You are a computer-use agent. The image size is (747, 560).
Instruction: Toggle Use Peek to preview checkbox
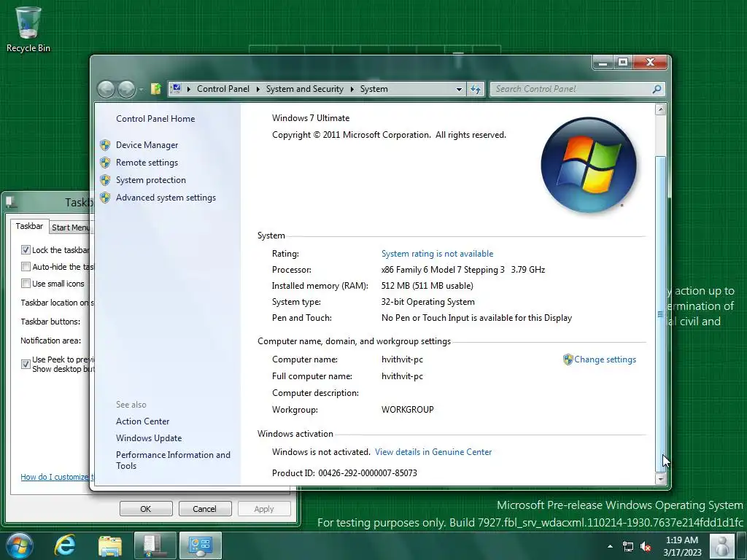[x=26, y=365]
